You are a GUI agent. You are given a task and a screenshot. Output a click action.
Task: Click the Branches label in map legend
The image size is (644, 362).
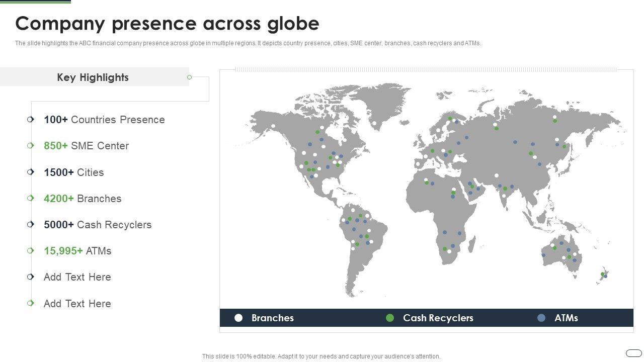click(272, 318)
